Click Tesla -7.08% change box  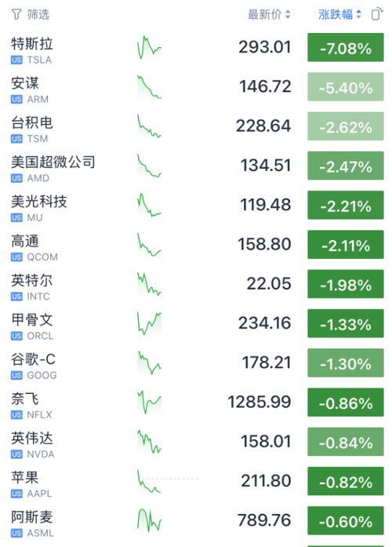tap(345, 47)
